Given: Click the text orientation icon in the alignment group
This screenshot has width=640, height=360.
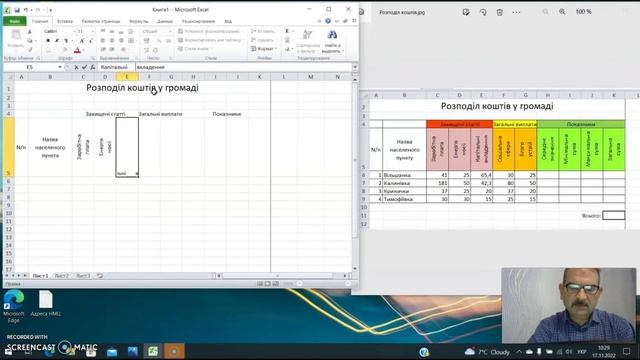Looking at the screenshot, I should pos(124,50).
